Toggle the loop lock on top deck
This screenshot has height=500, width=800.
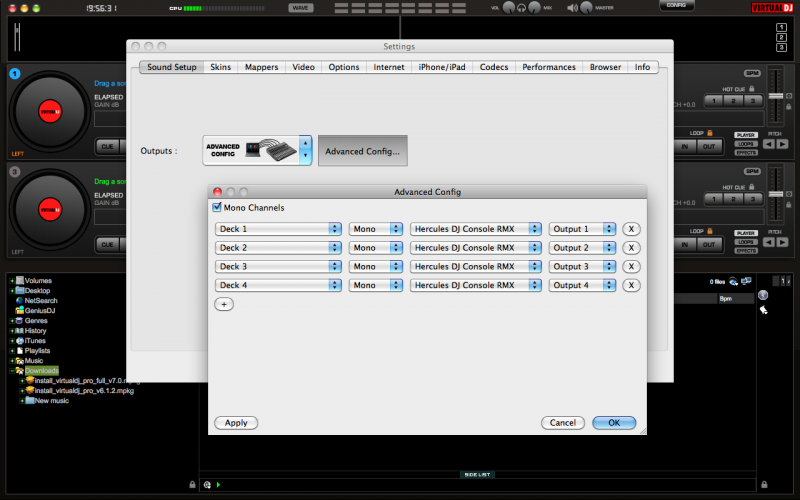(x=710, y=133)
